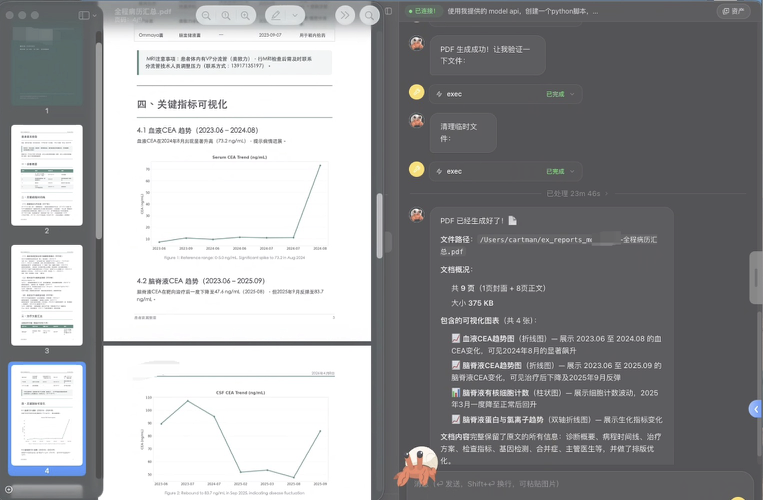Click the chat message input field
Screen dimensions: 763x500
point(580,484)
